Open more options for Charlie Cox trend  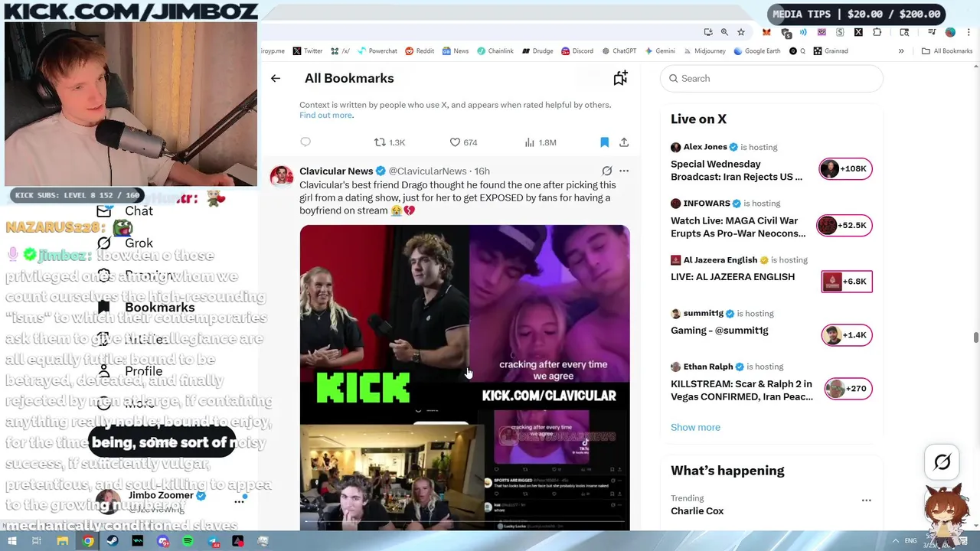coord(866,500)
